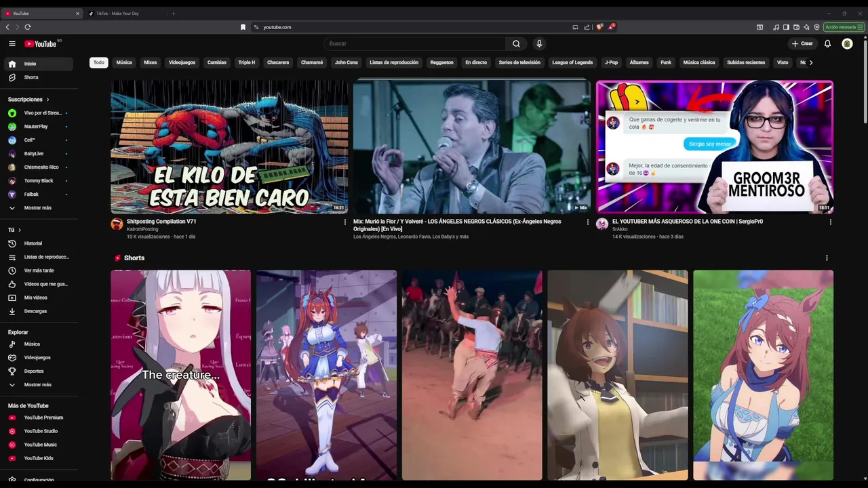The image size is (868, 488).
Task: Open Historial in the sidebar
Action: pyautogui.click(x=37, y=243)
